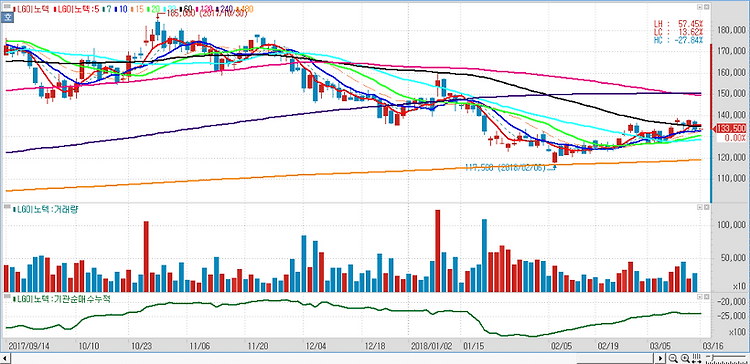Click the 'HC : -27.84%' statistic

coord(679,40)
